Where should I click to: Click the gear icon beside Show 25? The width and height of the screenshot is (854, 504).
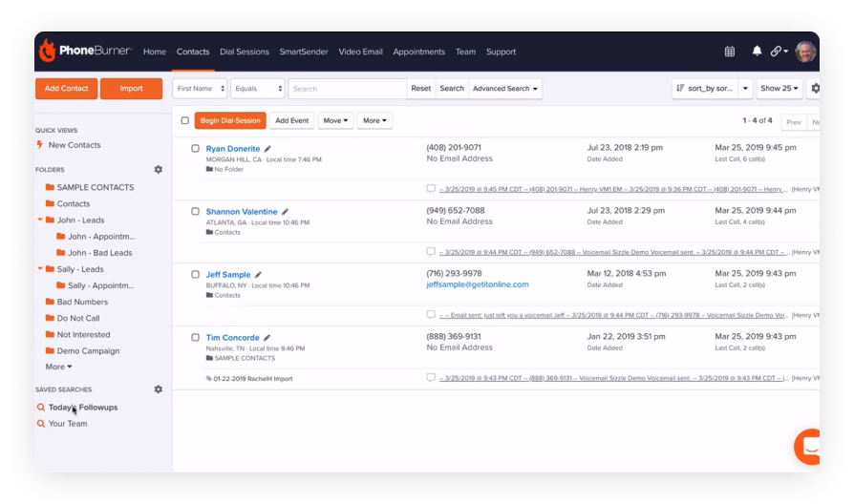(x=815, y=88)
